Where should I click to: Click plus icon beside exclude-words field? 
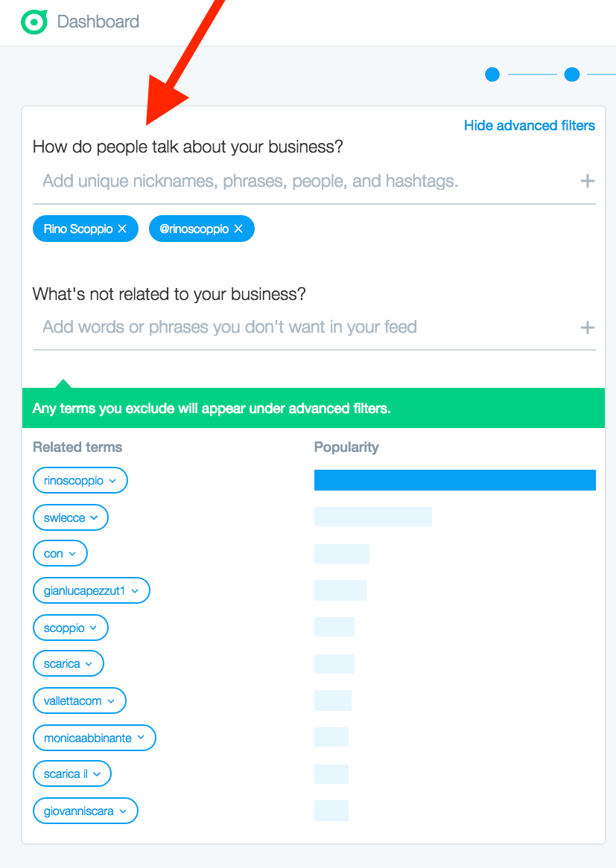click(x=587, y=328)
